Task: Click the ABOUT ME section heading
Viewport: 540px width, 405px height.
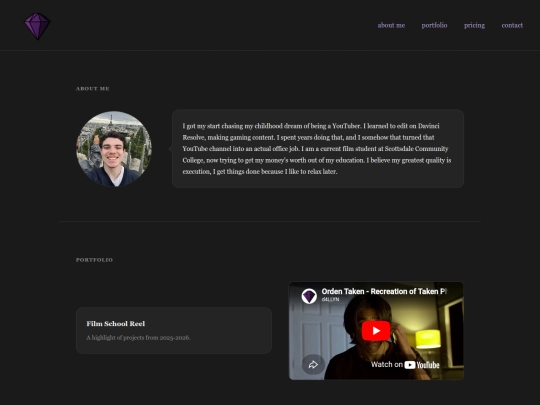Action: coord(93,89)
